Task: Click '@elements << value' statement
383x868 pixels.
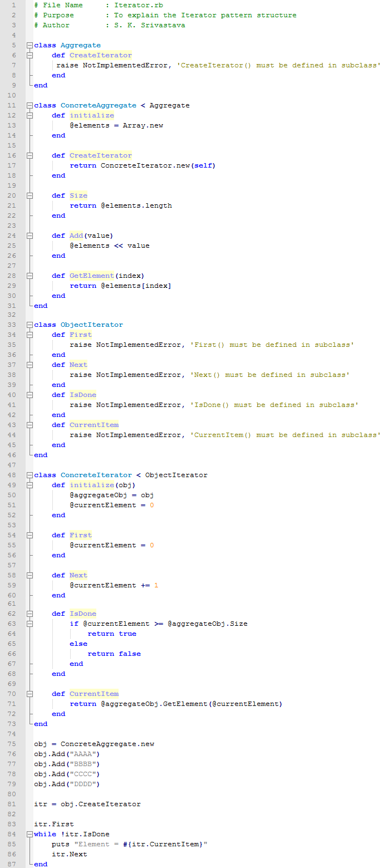Action: [110, 246]
